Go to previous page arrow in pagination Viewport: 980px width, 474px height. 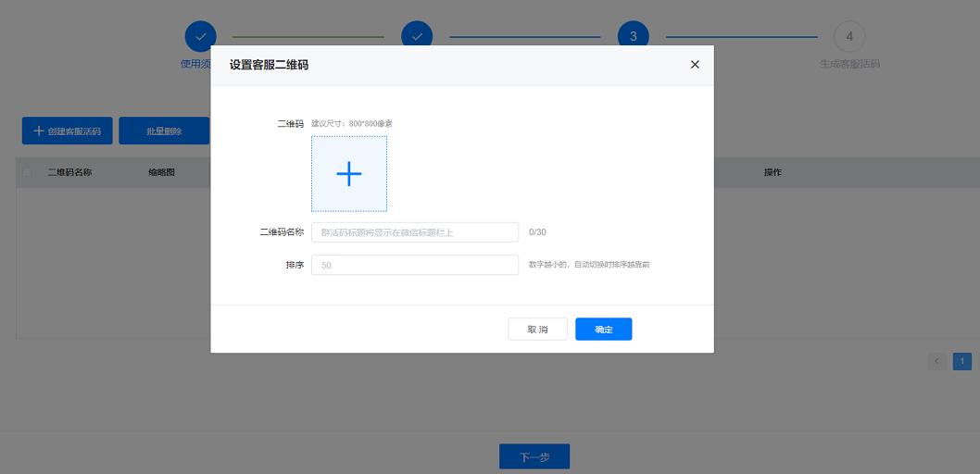936,361
